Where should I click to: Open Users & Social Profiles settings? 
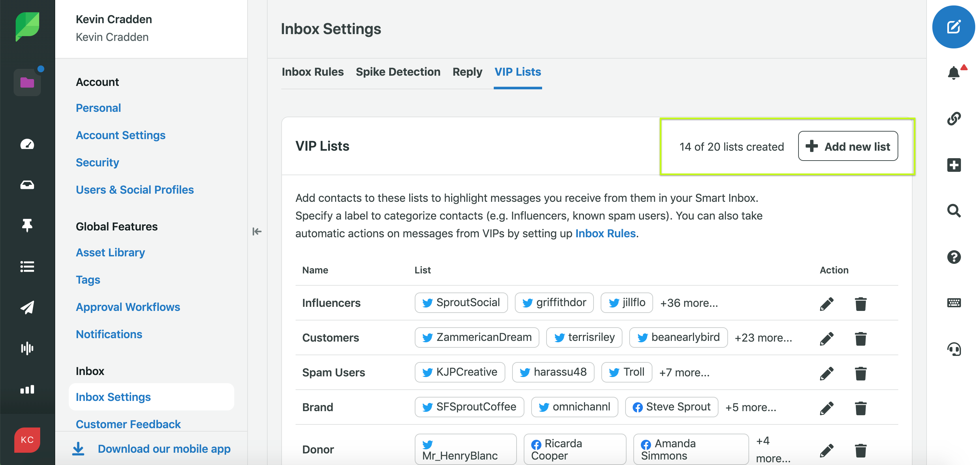135,189
